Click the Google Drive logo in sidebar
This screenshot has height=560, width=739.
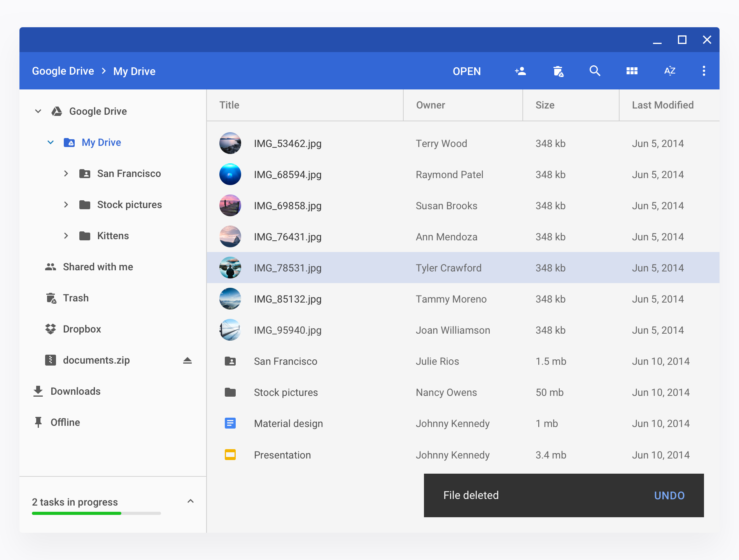[x=57, y=112]
